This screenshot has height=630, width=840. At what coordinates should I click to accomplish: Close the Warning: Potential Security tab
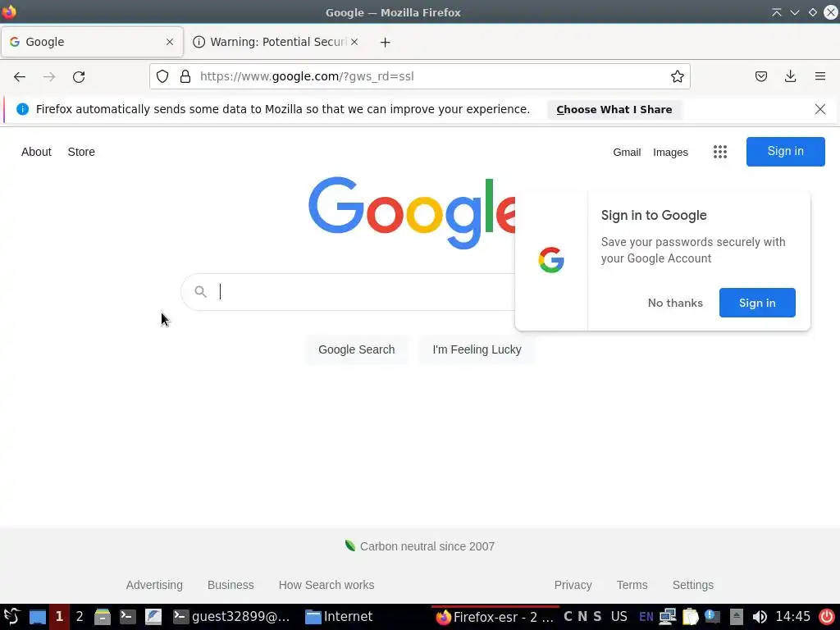[354, 42]
